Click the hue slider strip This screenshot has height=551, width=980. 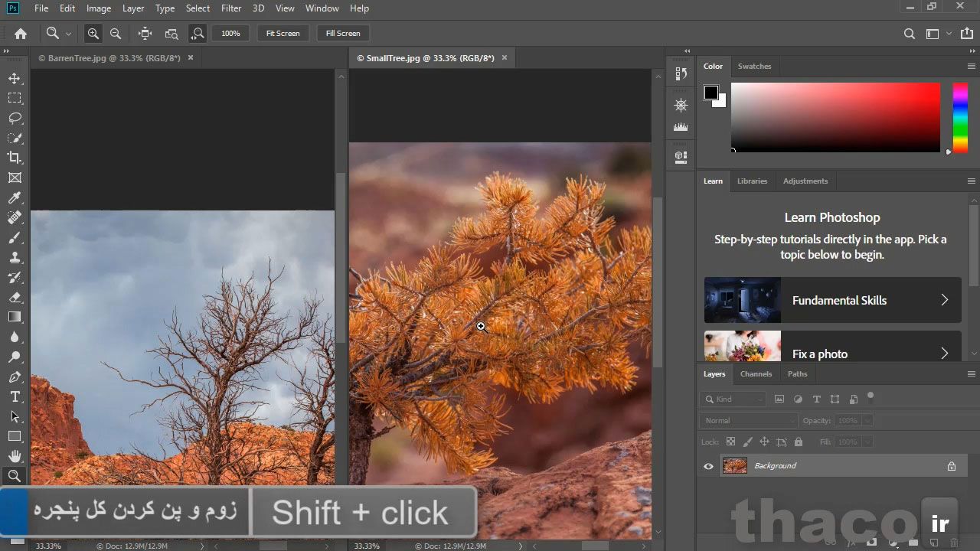pyautogui.click(x=960, y=117)
